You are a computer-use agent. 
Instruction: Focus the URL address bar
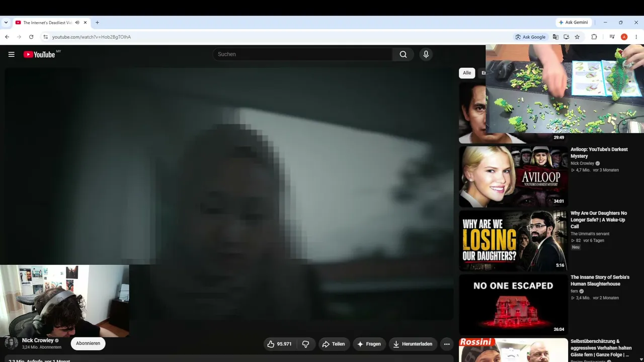pos(277,37)
